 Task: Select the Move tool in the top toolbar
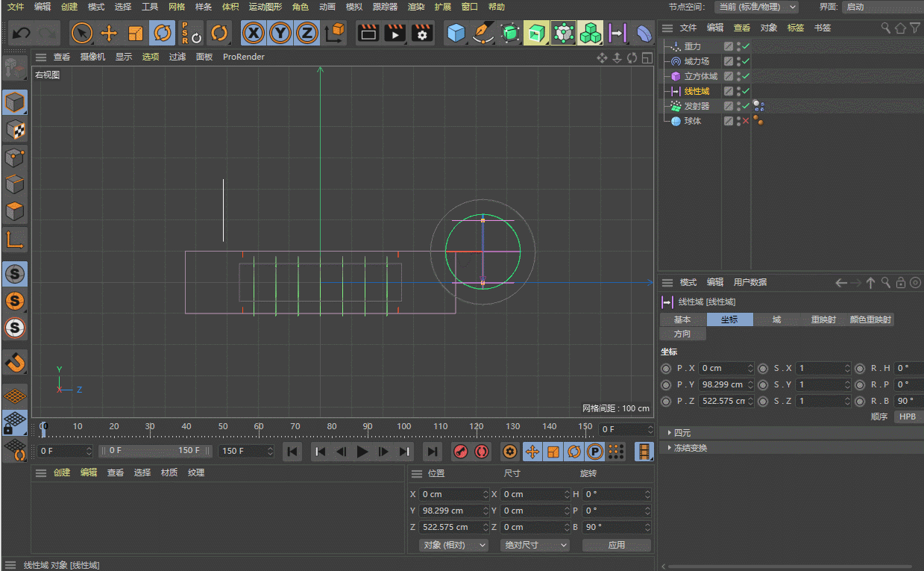(109, 34)
